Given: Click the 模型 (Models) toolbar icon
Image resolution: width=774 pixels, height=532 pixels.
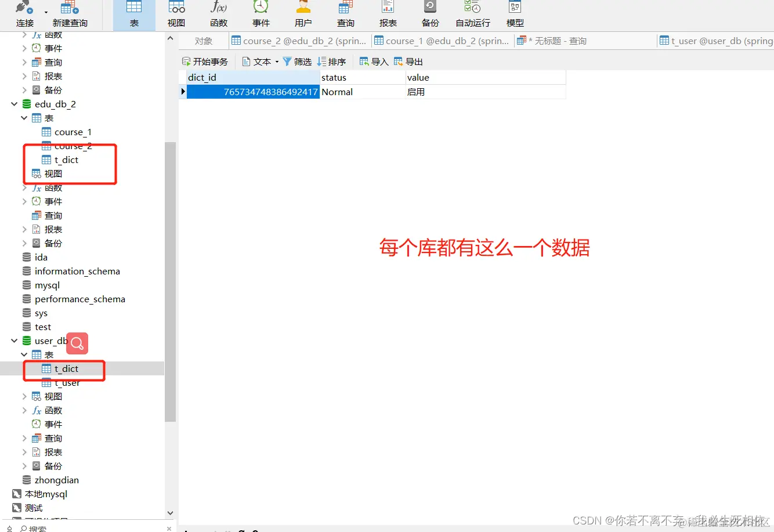Looking at the screenshot, I should point(515,14).
